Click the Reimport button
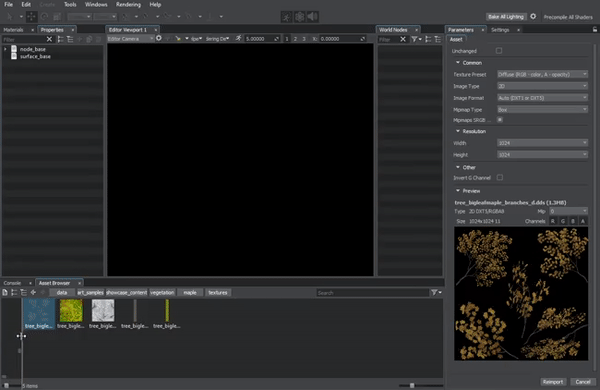The image size is (600, 390). click(553, 382)
